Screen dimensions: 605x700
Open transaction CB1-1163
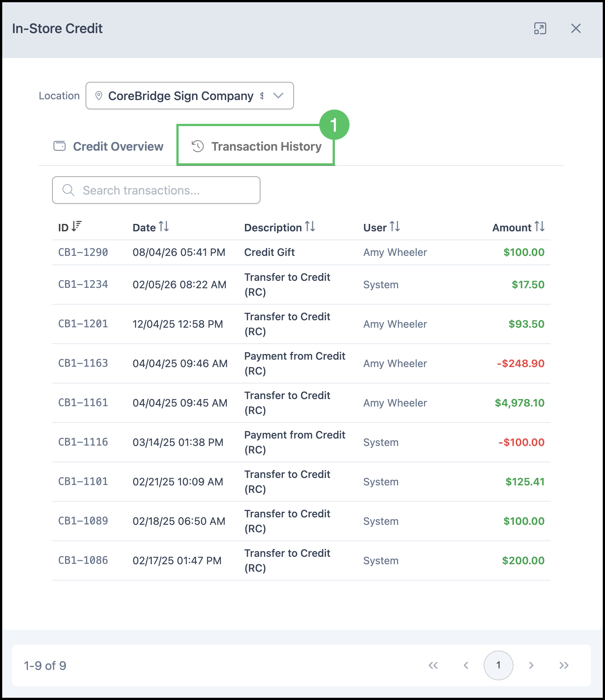coord(83,363)
